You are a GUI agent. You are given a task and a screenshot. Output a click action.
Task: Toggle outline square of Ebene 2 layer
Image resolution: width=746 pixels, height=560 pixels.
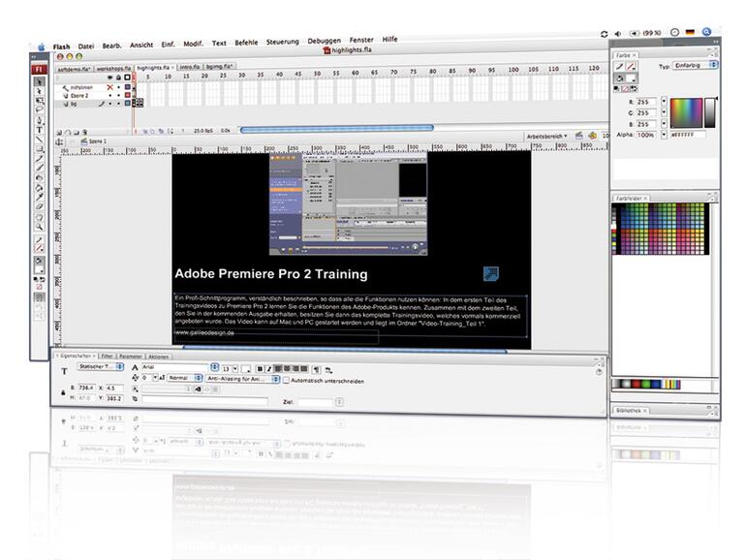click(128, 95)
